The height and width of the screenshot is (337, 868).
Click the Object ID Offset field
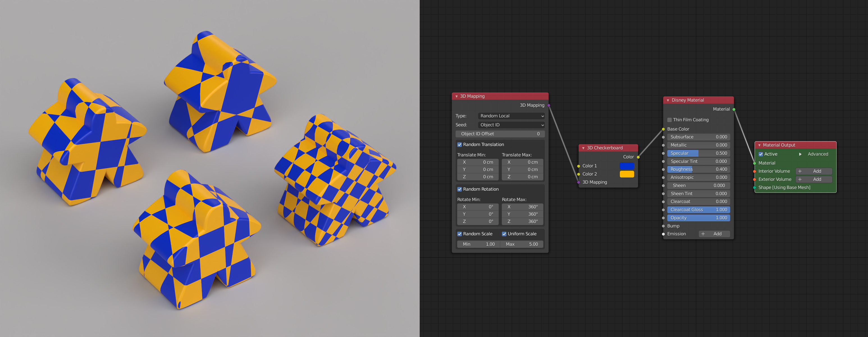point(500,134)
